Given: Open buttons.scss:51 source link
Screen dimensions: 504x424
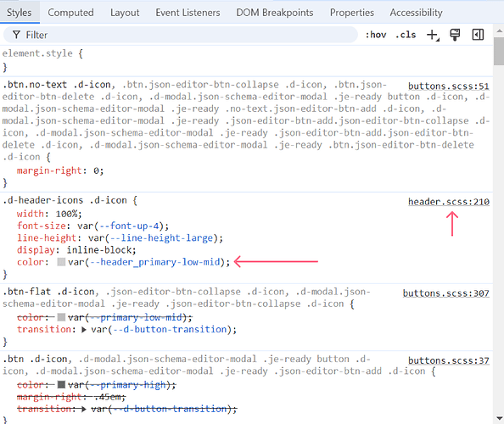Looking at the screenshot, I should [449, 86].
